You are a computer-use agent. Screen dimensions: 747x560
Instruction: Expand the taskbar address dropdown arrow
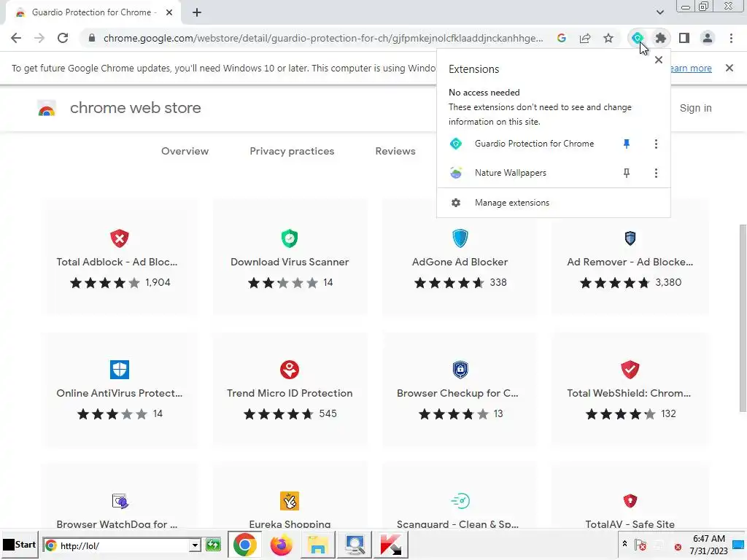tap(194, 545)
